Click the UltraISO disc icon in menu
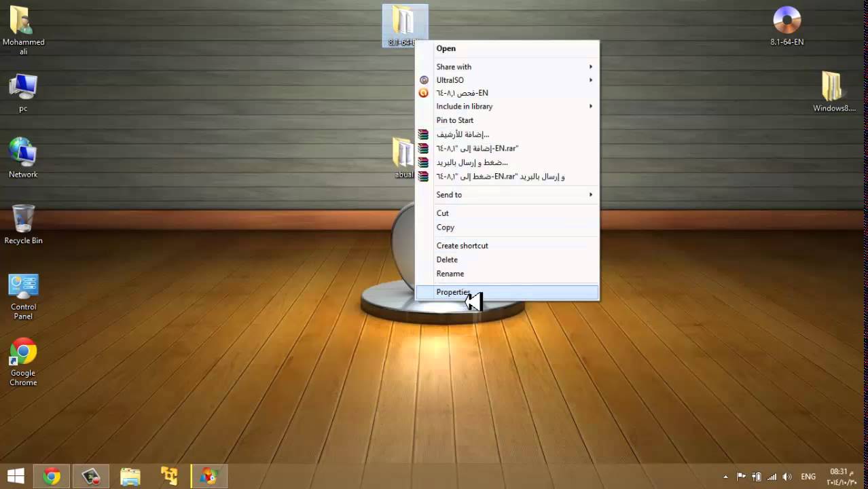 (x=424, y=80)
